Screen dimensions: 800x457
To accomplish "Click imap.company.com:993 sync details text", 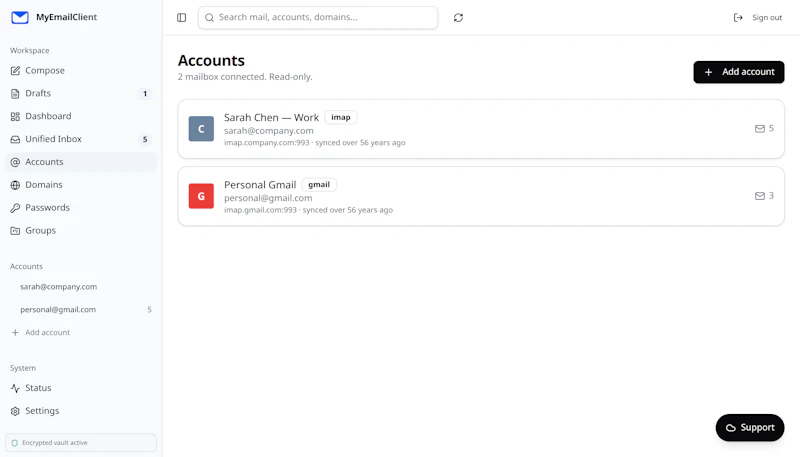I will tap(315, 143).
